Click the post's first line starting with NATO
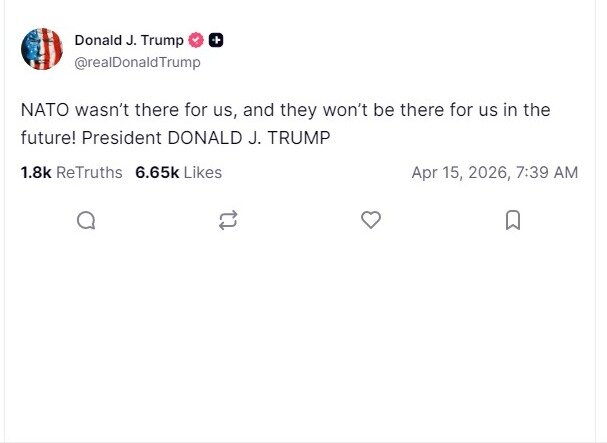The image size is (607, 443). click(x=285, y=109)
